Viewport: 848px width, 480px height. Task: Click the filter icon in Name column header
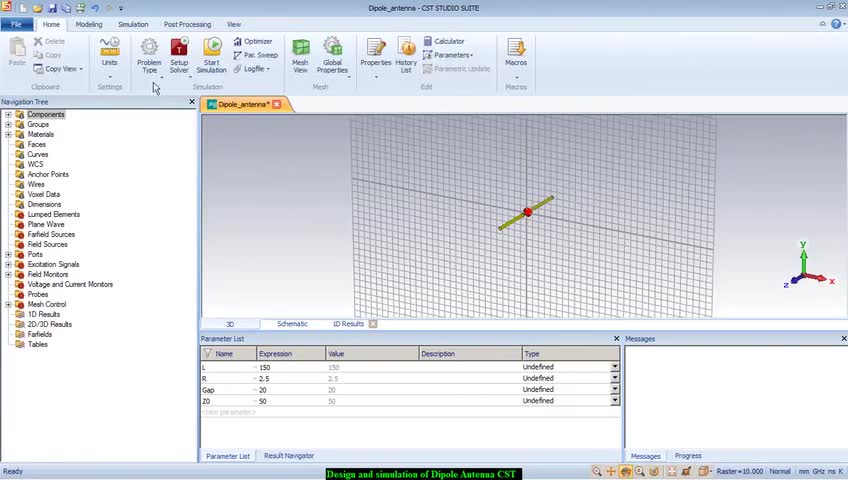coord(207,354)
